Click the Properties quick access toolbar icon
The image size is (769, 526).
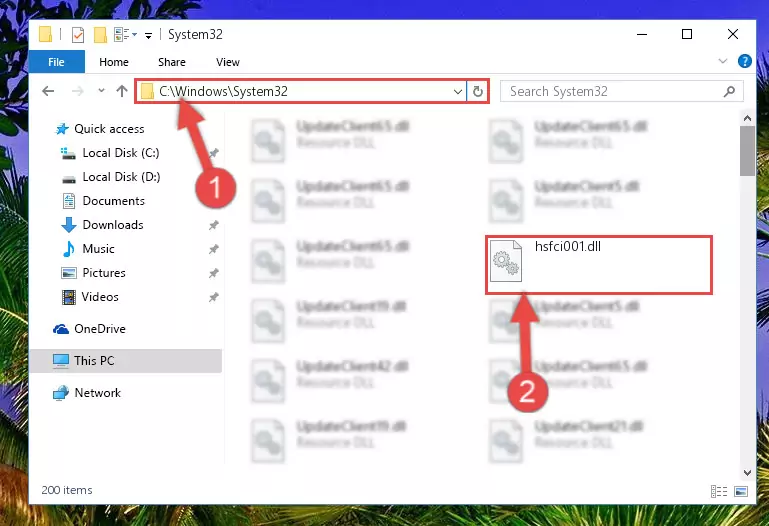pos(78,35)
